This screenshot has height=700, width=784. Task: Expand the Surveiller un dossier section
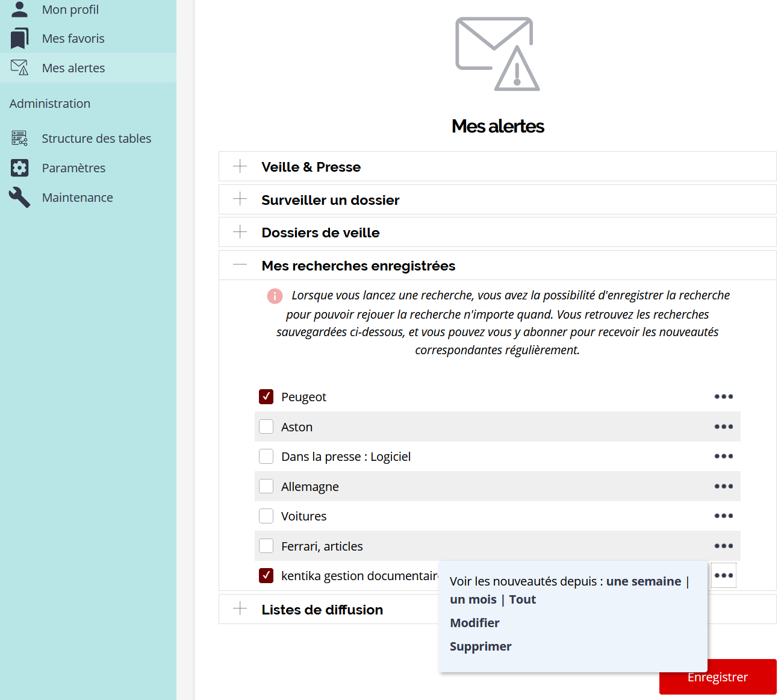pos(497,199)
